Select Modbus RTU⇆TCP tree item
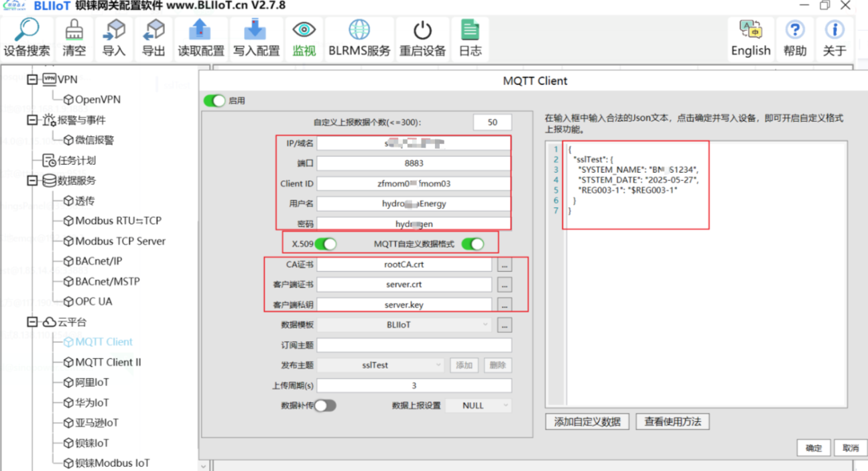868x471 pixels. tap(112, 220)
